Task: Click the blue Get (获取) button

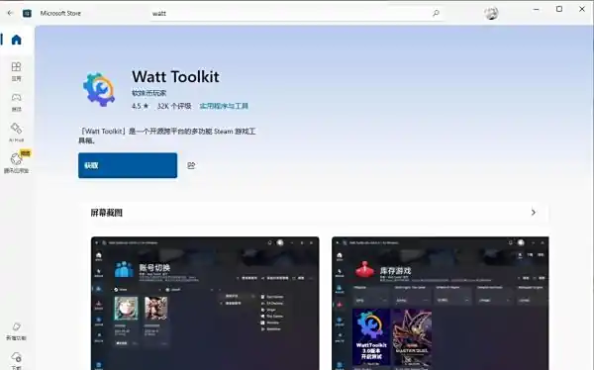Action: point(128,165)
